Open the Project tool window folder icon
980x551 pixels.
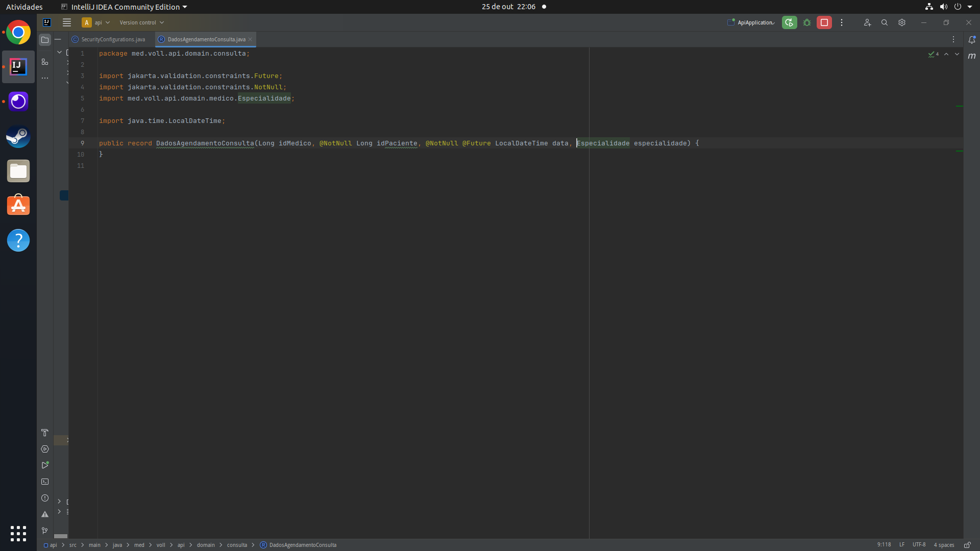pos(45,40)
